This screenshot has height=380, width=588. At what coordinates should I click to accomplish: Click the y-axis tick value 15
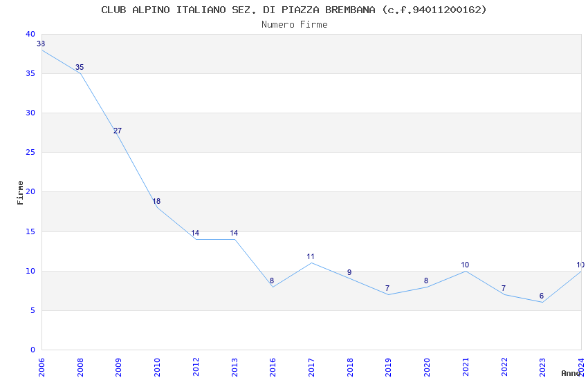tap(30, 231)
